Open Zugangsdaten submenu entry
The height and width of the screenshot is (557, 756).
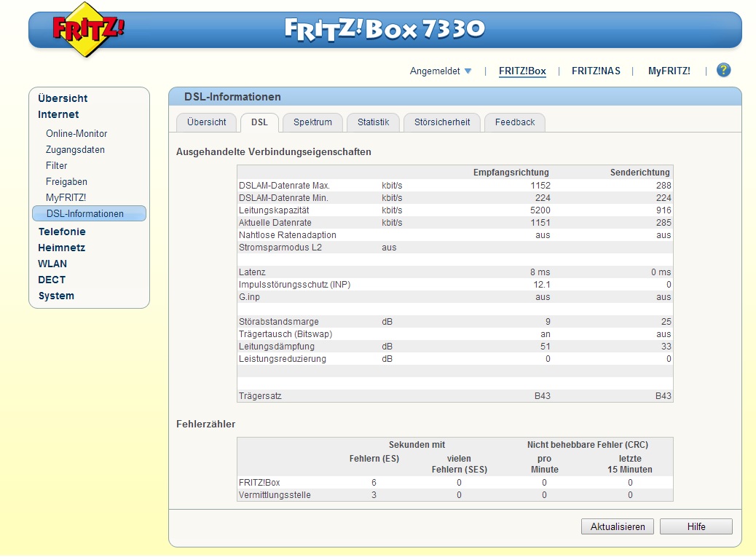[x=75, y=149]
